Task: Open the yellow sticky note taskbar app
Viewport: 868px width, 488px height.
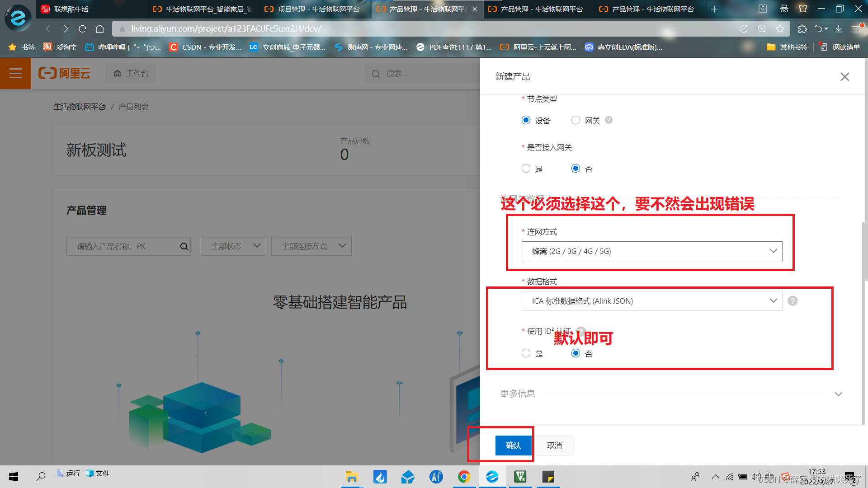Action: click(x=548, y=477)
